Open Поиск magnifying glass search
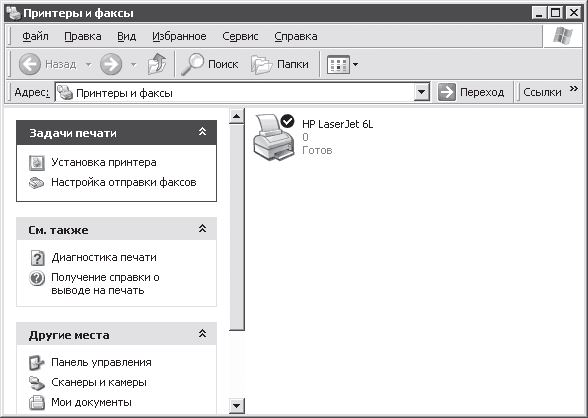The height and width of the screenshot is (418, 588). [210, 64]
